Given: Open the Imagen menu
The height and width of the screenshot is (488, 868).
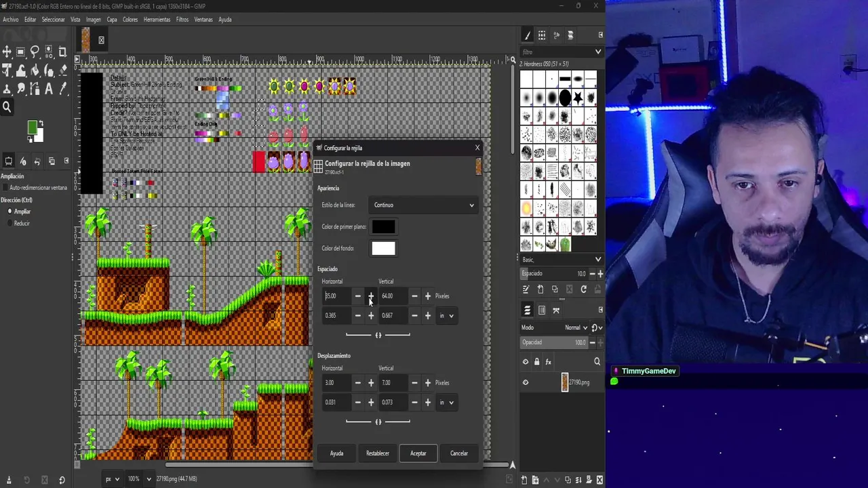Looking at the screenshot, I should coord(94,20).
